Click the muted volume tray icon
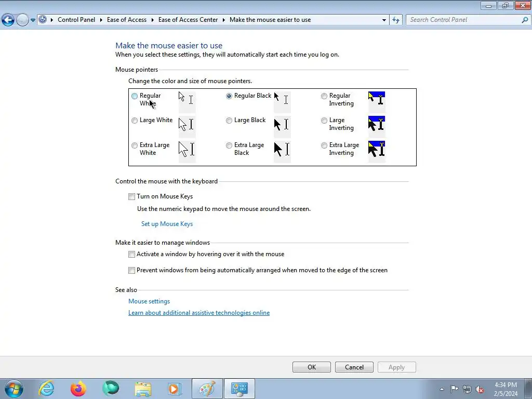The image size is (532, 399). tap(480, 389)
